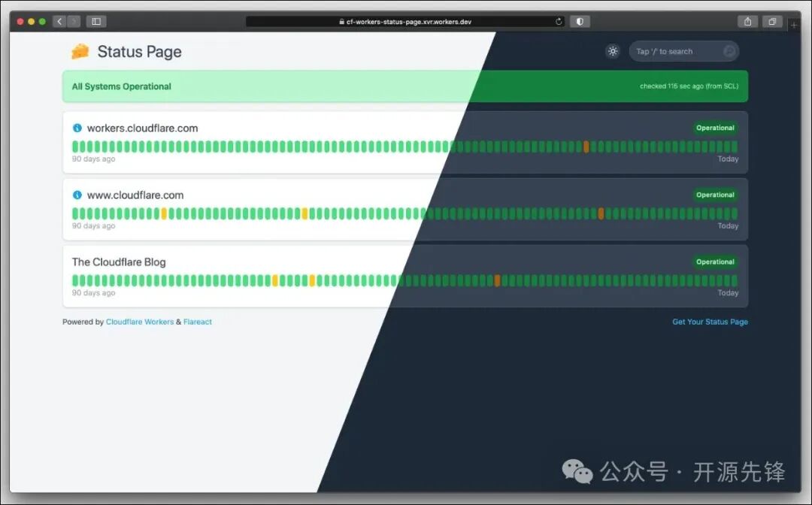812x505 pixels.
Task: Click The Cloudflare Blog monitor name
Action: [x=119, y=262]
